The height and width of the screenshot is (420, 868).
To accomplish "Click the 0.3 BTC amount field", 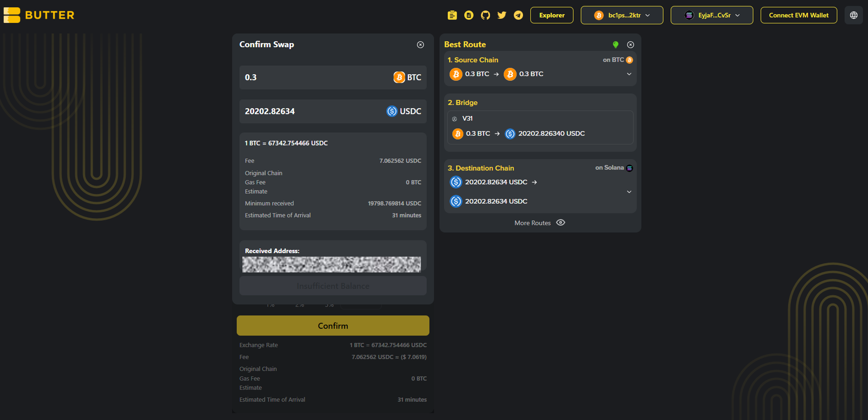I will [333, 78].
